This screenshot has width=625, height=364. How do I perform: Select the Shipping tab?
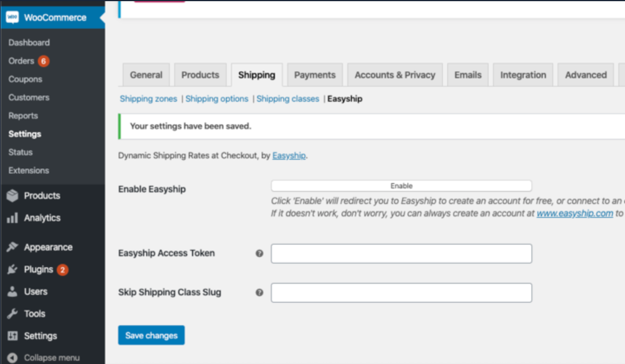tap(257, 75)
